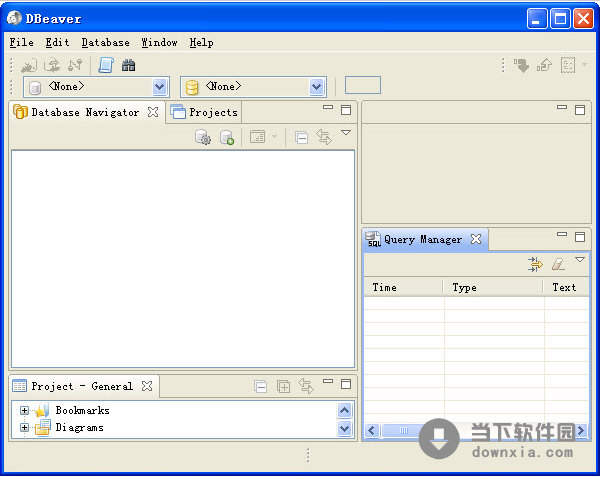600x477 pixels.
Task: Click the rollback icon in top-right toolbar
Action: (544, 65)
